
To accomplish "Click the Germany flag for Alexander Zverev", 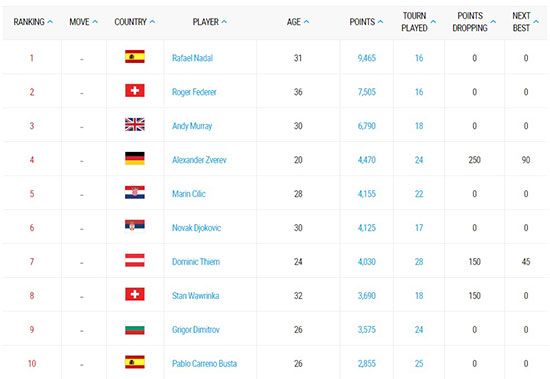I will coord(135,158).
